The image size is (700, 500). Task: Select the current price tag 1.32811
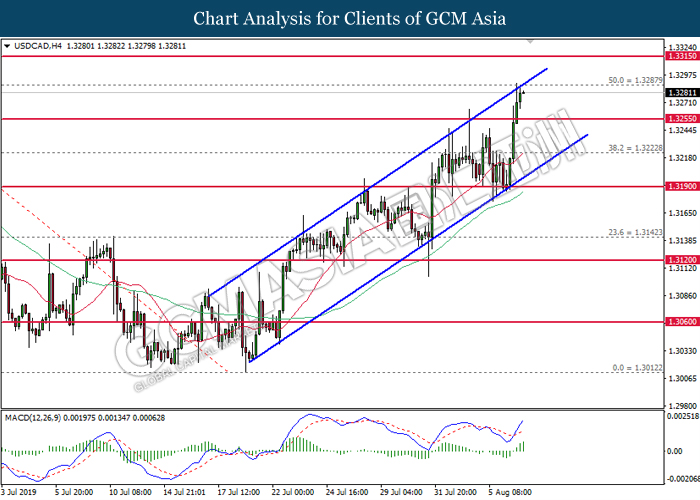pos(681,91)
